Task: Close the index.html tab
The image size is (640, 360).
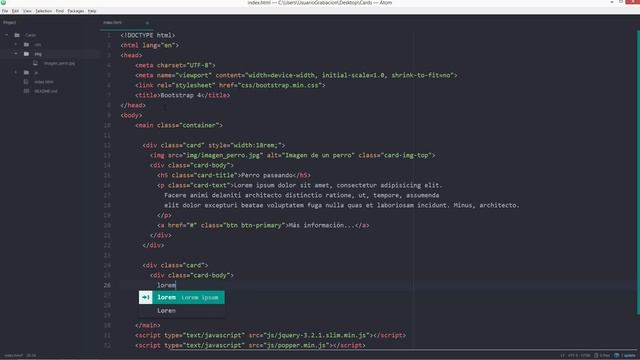Action: tap(147, 23)
